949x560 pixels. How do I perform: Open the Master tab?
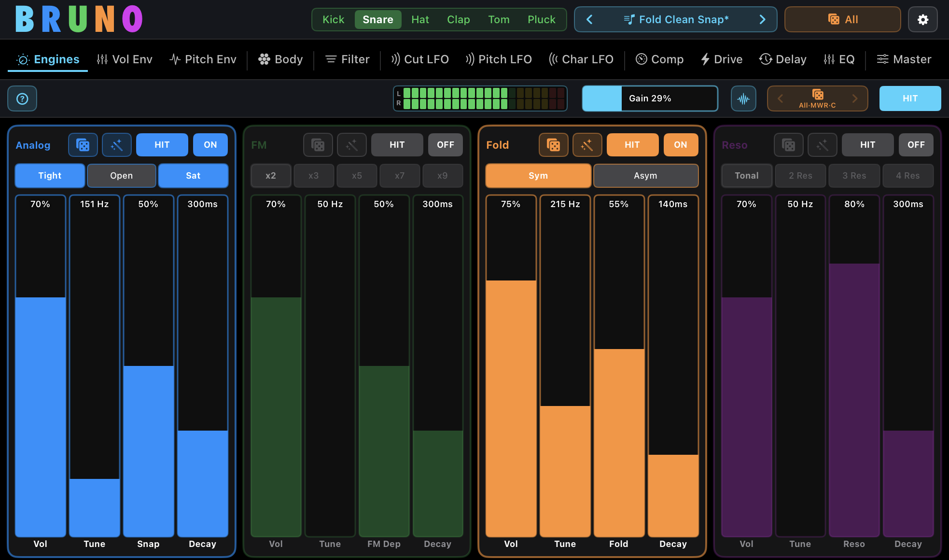pyautogui.click(x=904, y=59)
